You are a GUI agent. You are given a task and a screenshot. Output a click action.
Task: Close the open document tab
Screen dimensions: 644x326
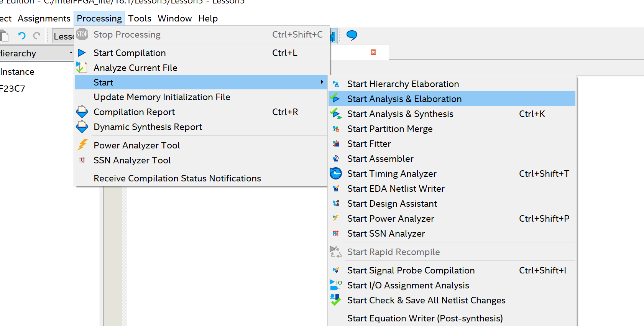[373, 52]
